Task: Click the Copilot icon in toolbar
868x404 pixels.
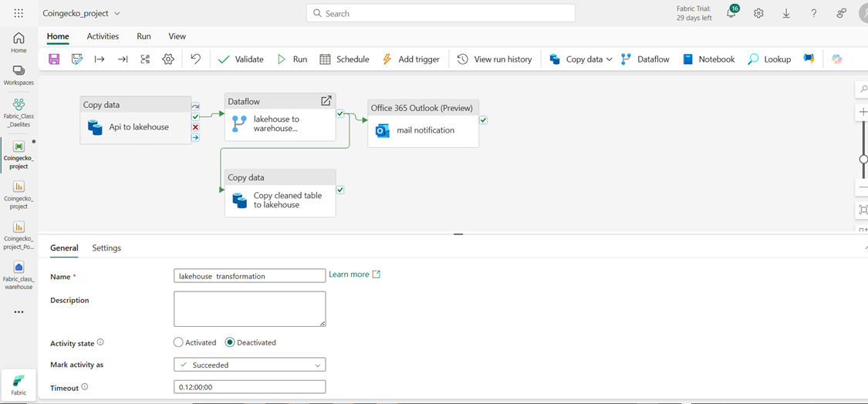Action: pos(836,59)
